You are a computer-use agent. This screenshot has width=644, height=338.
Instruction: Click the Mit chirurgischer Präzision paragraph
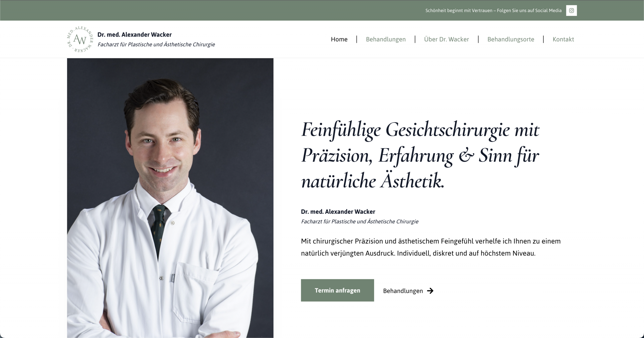coord(431,247)
